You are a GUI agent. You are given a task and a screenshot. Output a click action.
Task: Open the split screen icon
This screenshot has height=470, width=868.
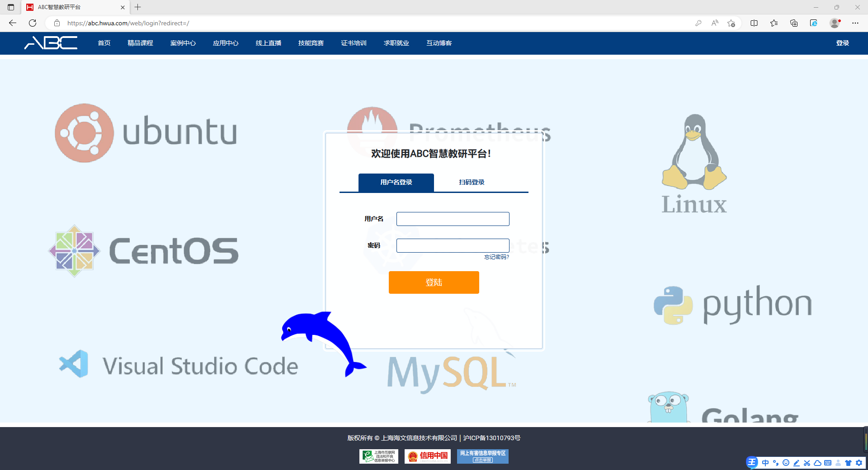(x=754, y=23)
